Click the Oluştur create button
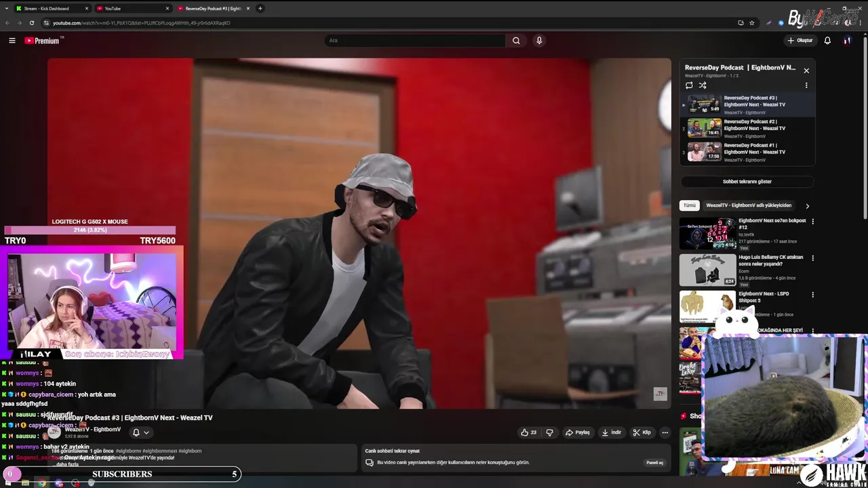Viewport: 868px width, 488px height. pyautogui.click(x=800, y=41)
